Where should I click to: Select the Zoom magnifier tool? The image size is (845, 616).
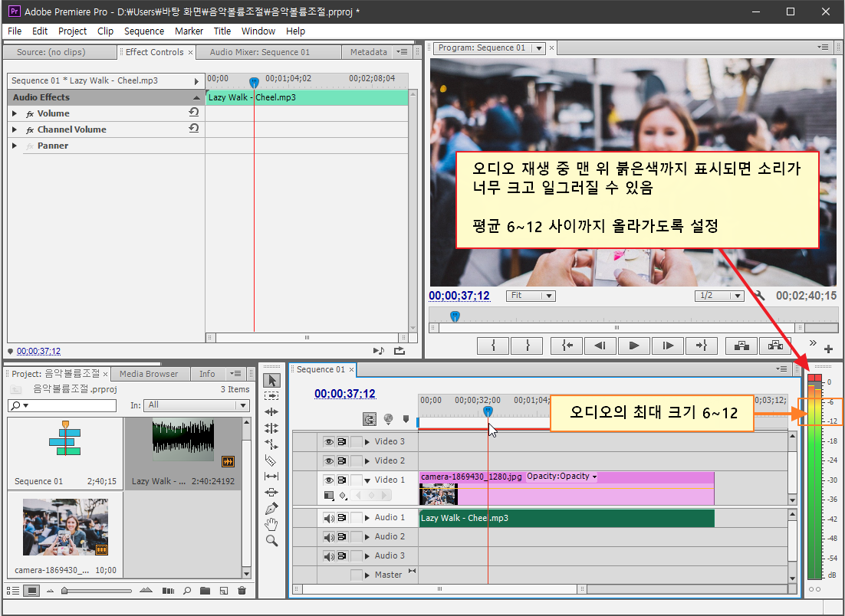pyautogui.click(x=271, y=541)
